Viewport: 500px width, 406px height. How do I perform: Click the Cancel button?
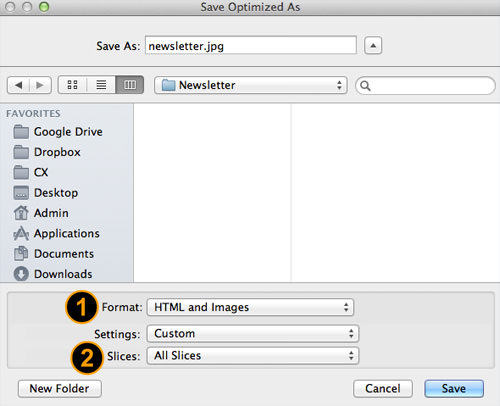(x=383, y=389)
